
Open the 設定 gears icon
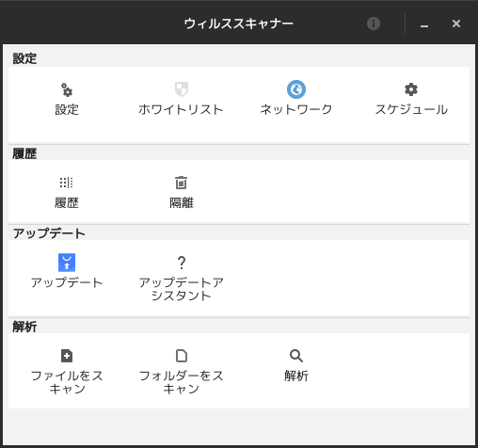click(x=67, y=89)
